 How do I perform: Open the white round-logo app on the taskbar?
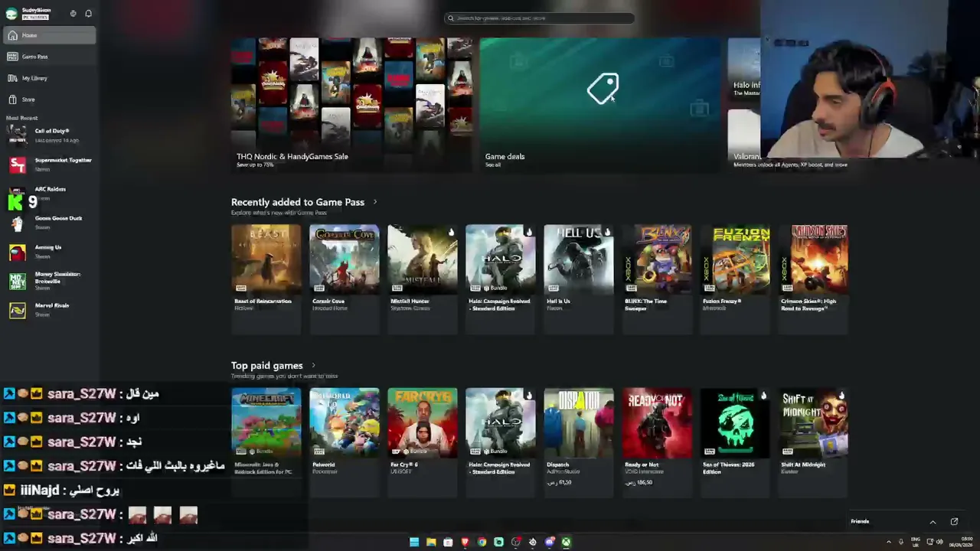533,543
